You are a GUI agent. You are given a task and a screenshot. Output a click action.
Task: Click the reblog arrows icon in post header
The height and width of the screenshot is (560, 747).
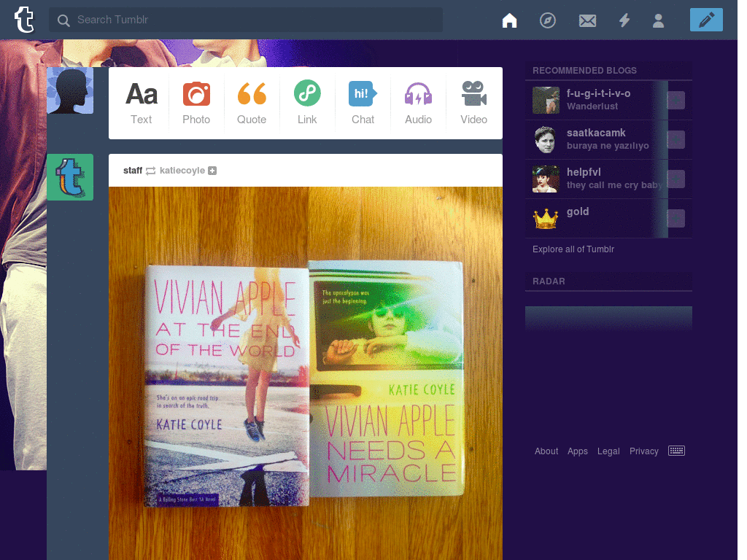(150, 171)
